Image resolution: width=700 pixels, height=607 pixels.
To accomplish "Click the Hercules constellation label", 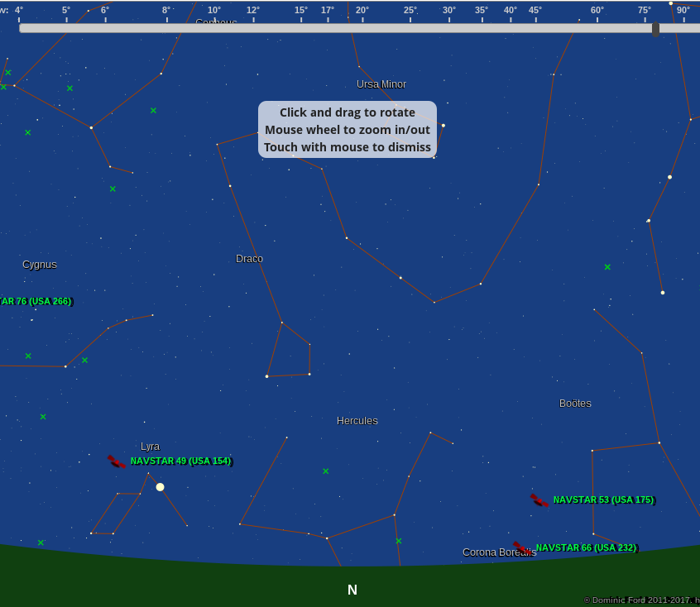I will (357, 421).
